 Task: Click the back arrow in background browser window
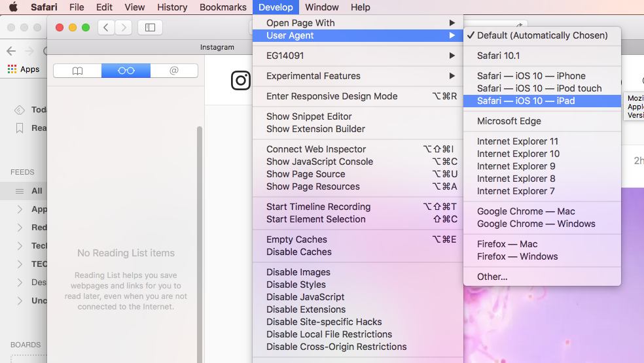11,51
